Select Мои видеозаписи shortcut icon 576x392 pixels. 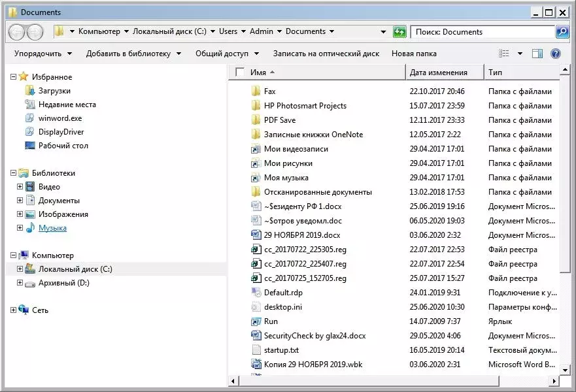[256, 149]
